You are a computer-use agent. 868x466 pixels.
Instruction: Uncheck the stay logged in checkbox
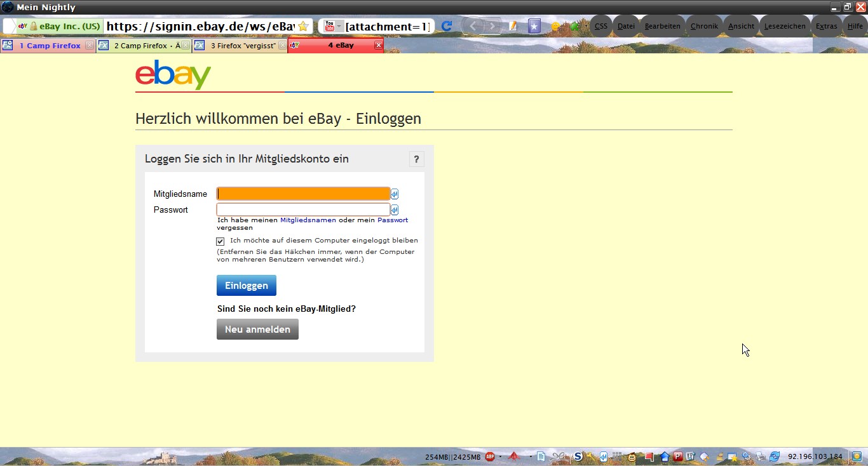[x=220, y=241]
